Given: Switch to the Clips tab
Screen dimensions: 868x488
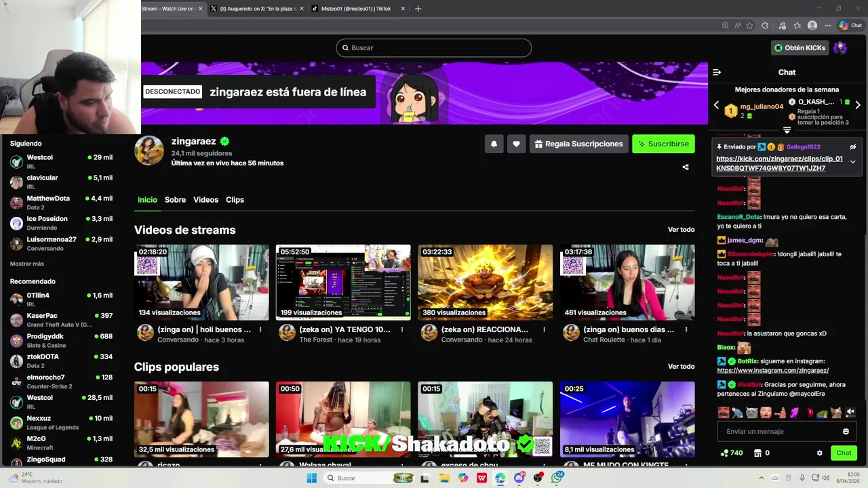Looking at the screenshot, I should pos(235,200).
